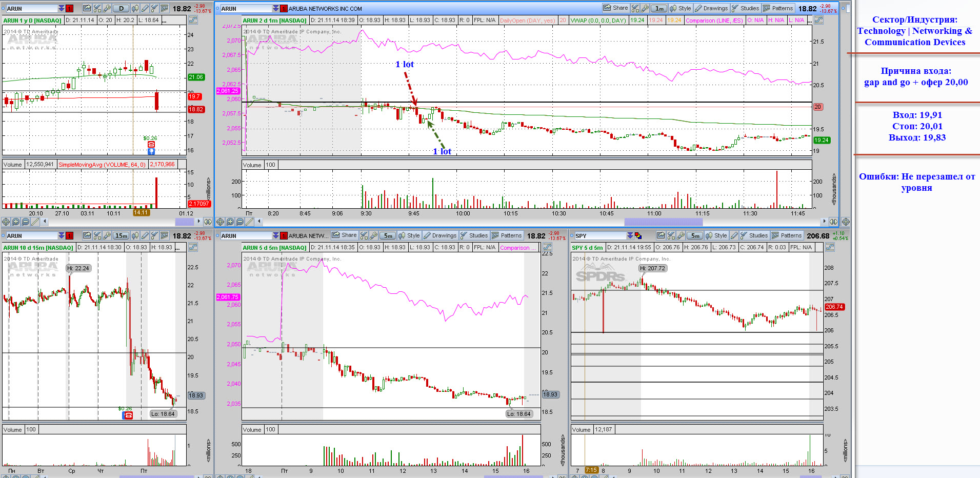980x478 pixels.
Task: Toggle the red link box on the 5m ARUN chart
Action: pyautogui.click(x=284, y=235)
